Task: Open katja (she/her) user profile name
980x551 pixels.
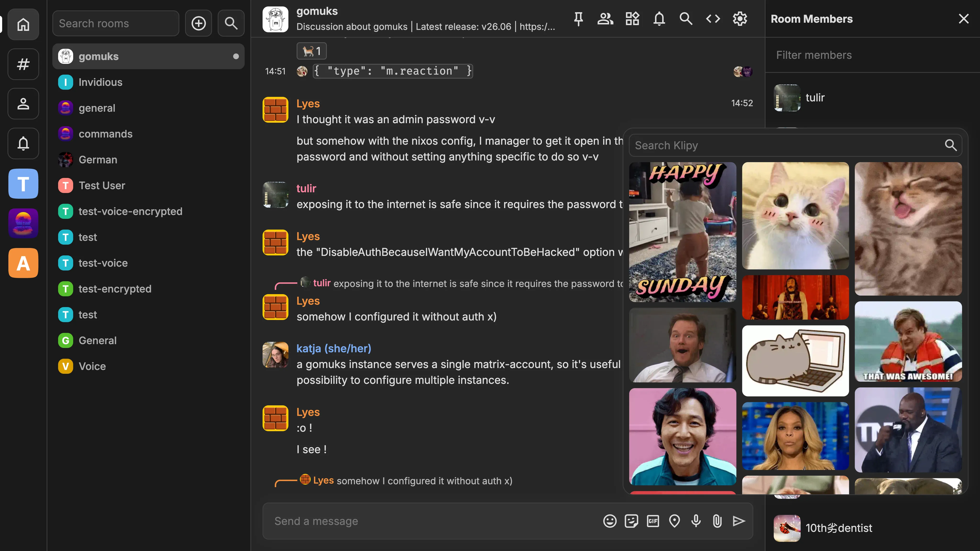Action: (334, 348)
